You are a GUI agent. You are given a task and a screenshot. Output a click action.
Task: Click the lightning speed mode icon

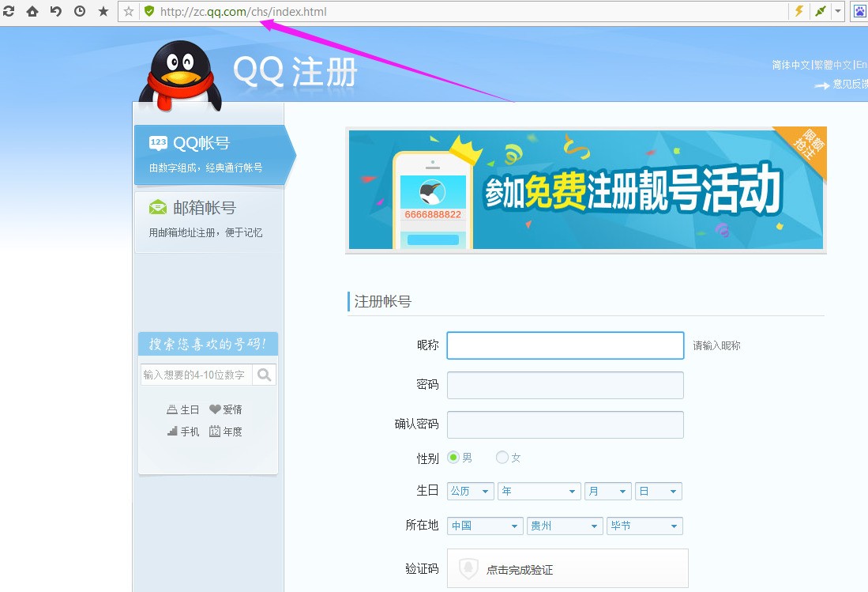coord(798,11)
